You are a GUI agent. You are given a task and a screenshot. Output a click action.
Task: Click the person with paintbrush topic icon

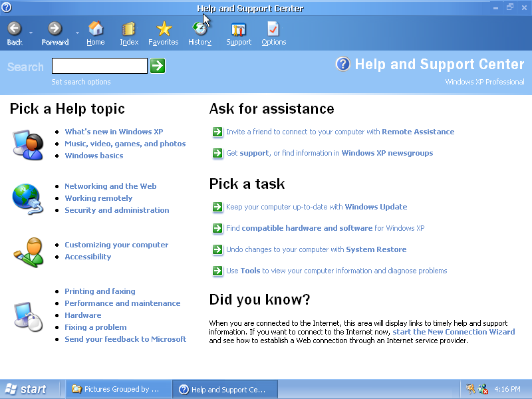coord(29,252)
